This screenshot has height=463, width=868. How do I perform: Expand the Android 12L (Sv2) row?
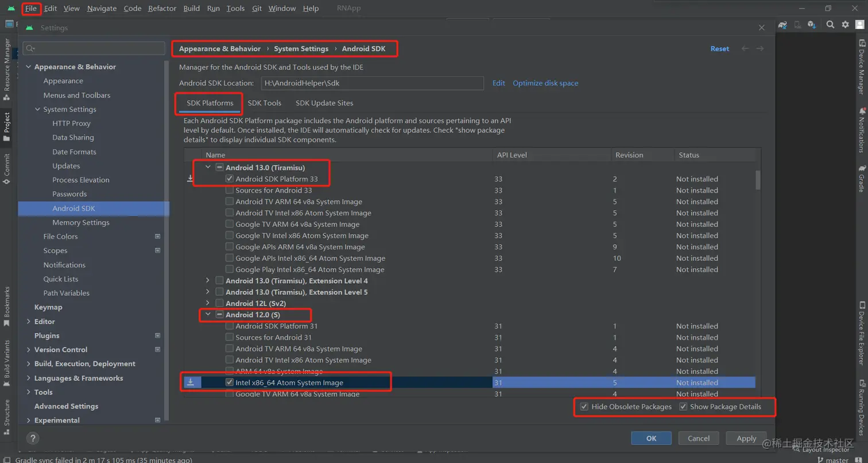208,303
